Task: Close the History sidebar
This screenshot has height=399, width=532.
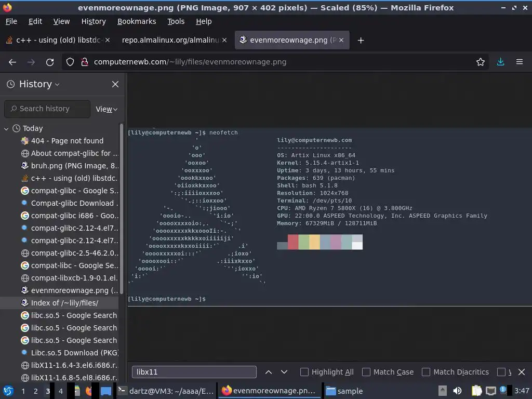Action: [x=115, y=84]
